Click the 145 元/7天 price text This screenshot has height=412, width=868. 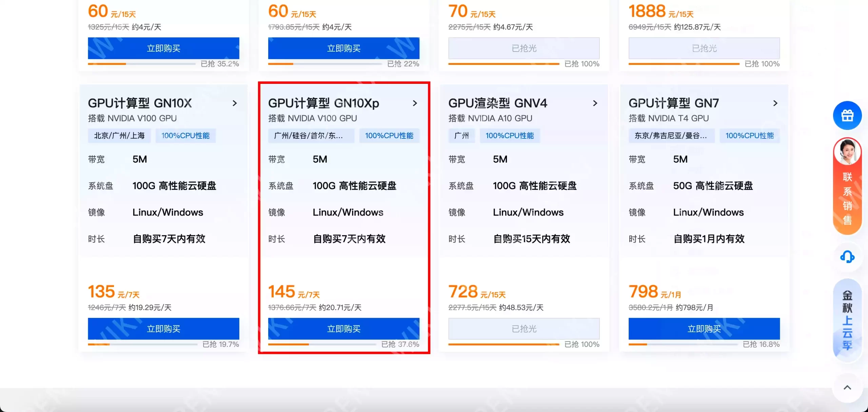click(294, 292)
